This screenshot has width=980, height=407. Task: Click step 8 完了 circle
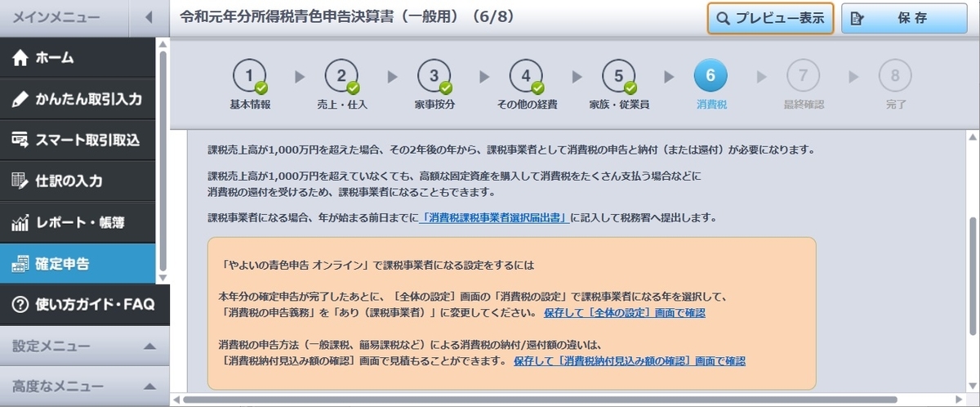click(x=896, y=76)
